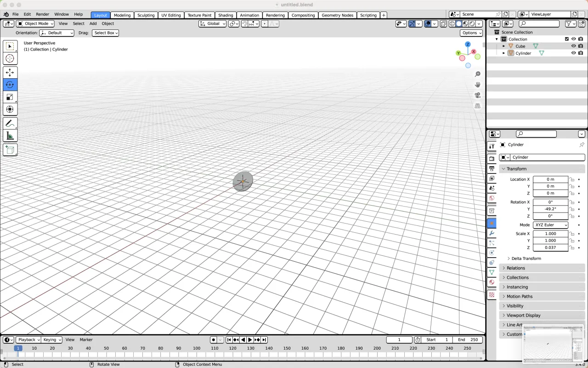Viewport: 588px width, 368px height.
Task: Activate the Scale tool
Action: [x=10, y=97]
